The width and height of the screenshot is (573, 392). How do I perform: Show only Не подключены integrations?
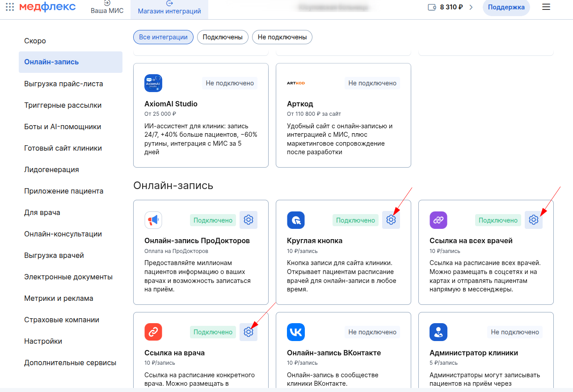click(282, 37)
